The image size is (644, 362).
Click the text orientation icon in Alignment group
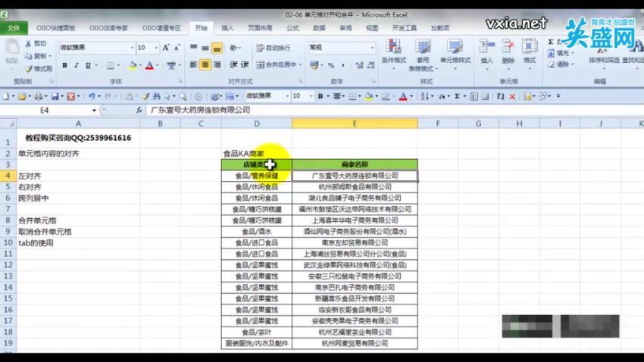pos(233,48)
